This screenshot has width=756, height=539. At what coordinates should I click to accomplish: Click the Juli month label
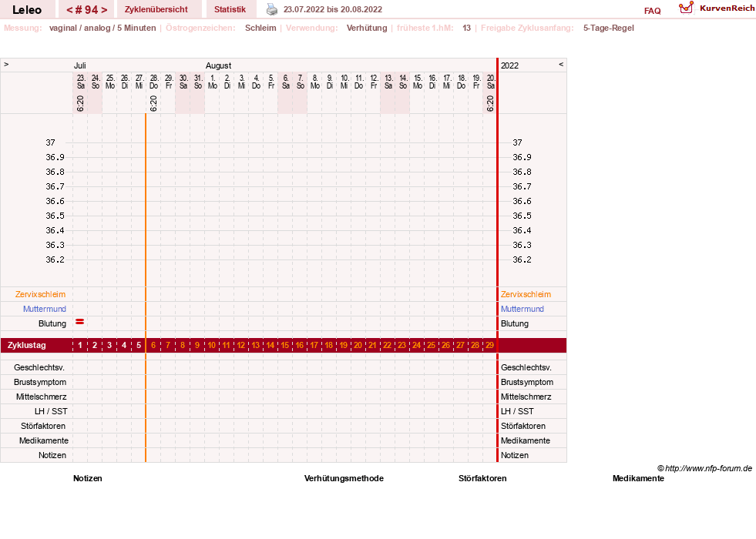click(x=80, y=65)
